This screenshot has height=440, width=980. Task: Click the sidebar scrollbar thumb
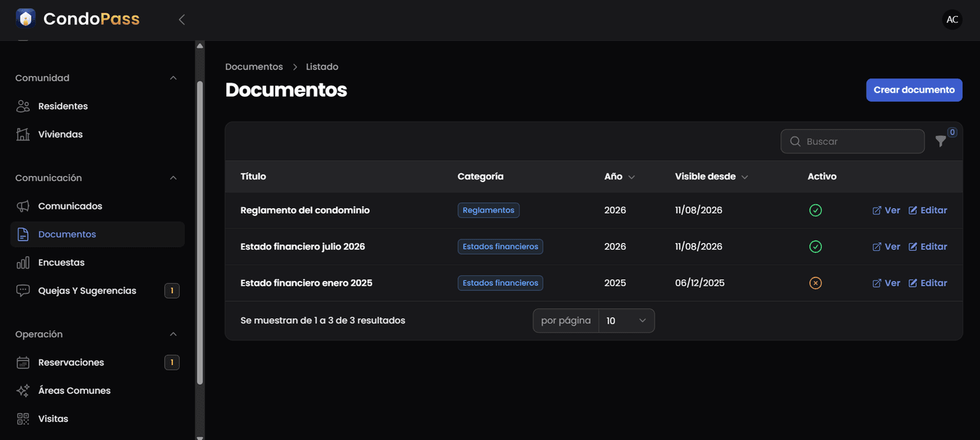click(x=199, y=233)
